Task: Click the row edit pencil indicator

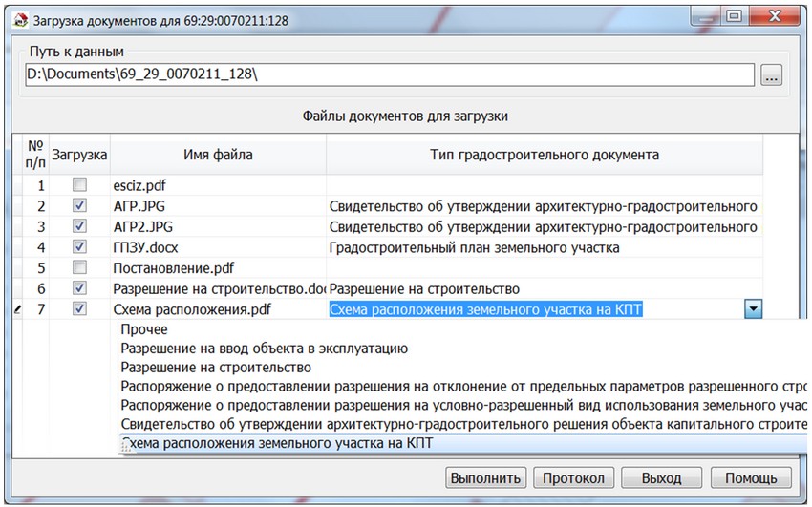Action: point(12,309)
